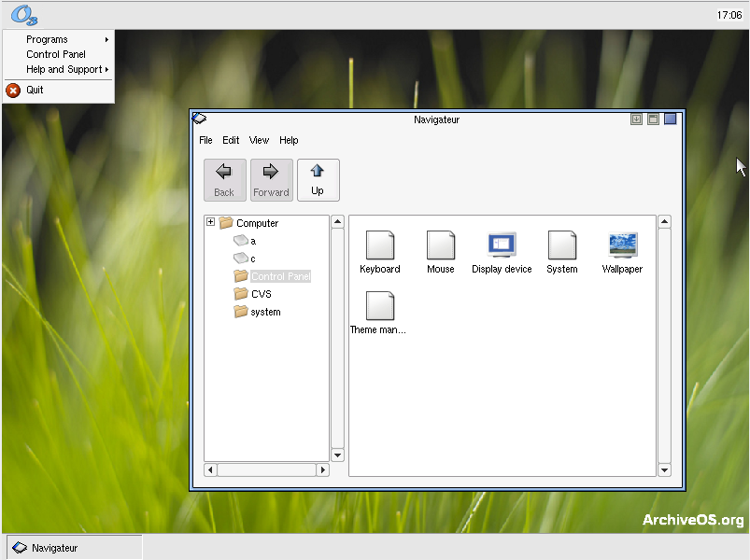Click the system folder icon
The image size is (750, 560).
tap(241, 312)
